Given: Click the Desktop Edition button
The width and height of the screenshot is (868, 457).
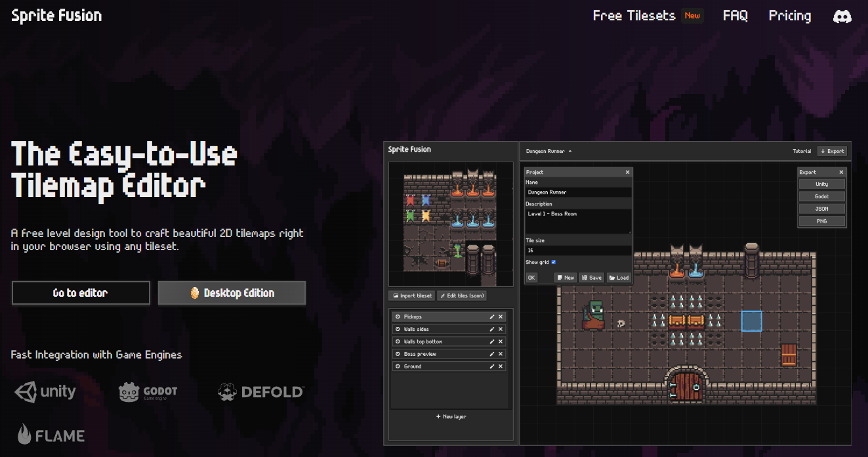Looking at the screenshot, I should click(x=232, y=293).
